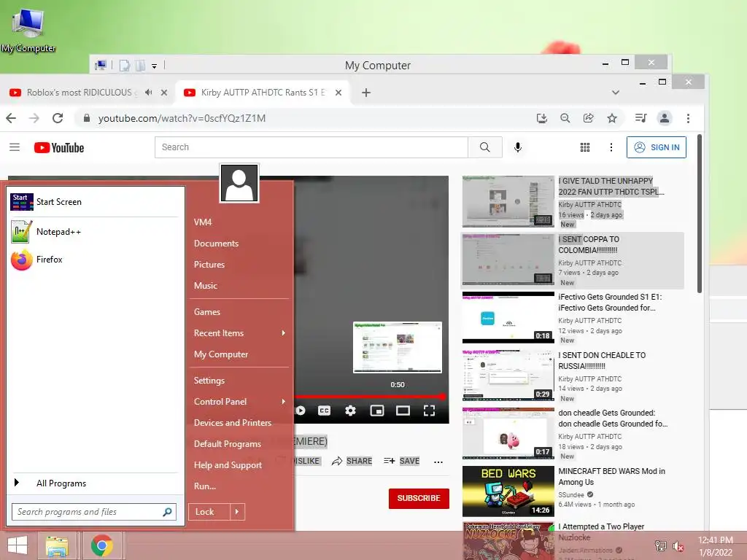The height and width of the screenshot is (560, 747).
Task: Click the Lock button
Action: pos(209,512)
